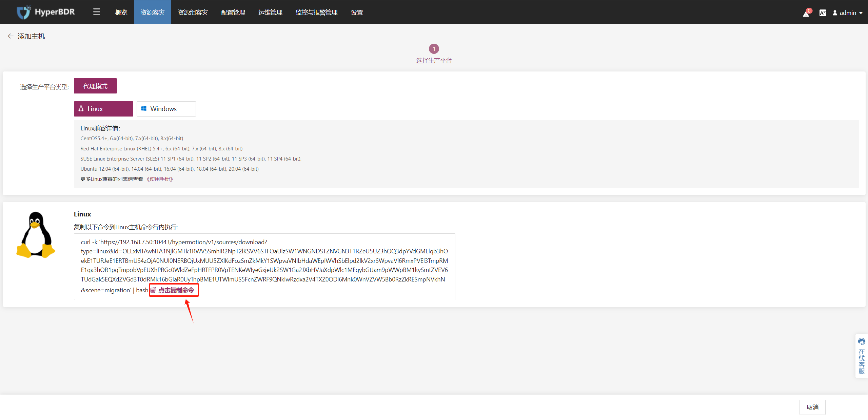
Task: Open the 设置 menu
Action: pyautogui.click(x=357, y=12)
